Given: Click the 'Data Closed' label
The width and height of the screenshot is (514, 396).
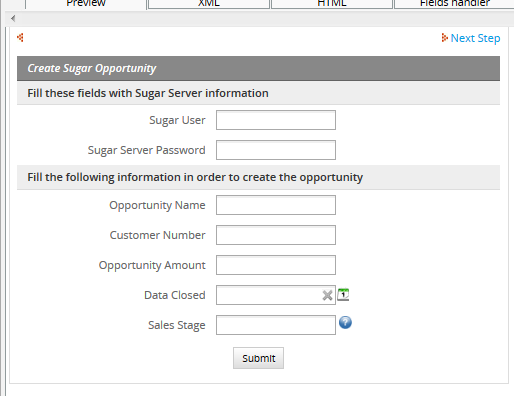Looking at the screenshot, I should click(175, 295).
